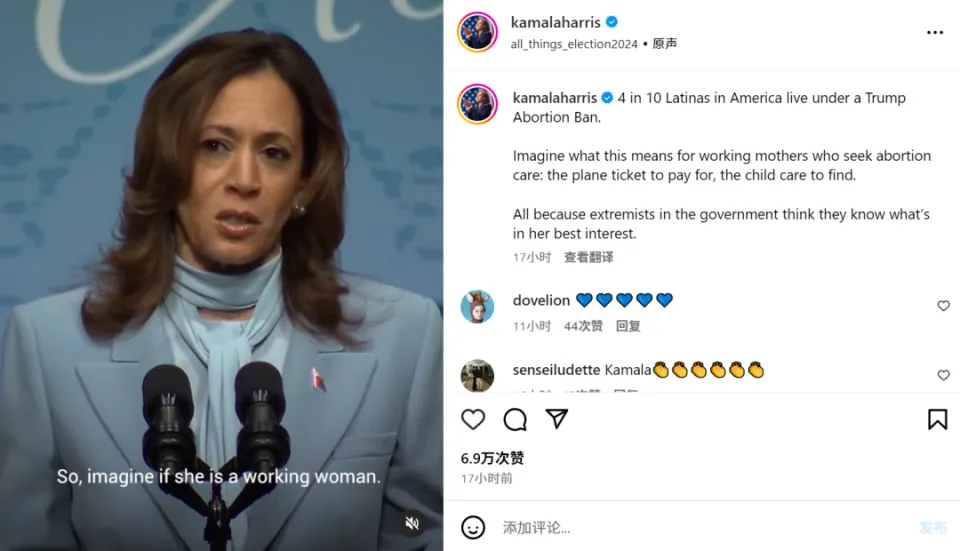Like dovelion's comment with the heart

943,305
